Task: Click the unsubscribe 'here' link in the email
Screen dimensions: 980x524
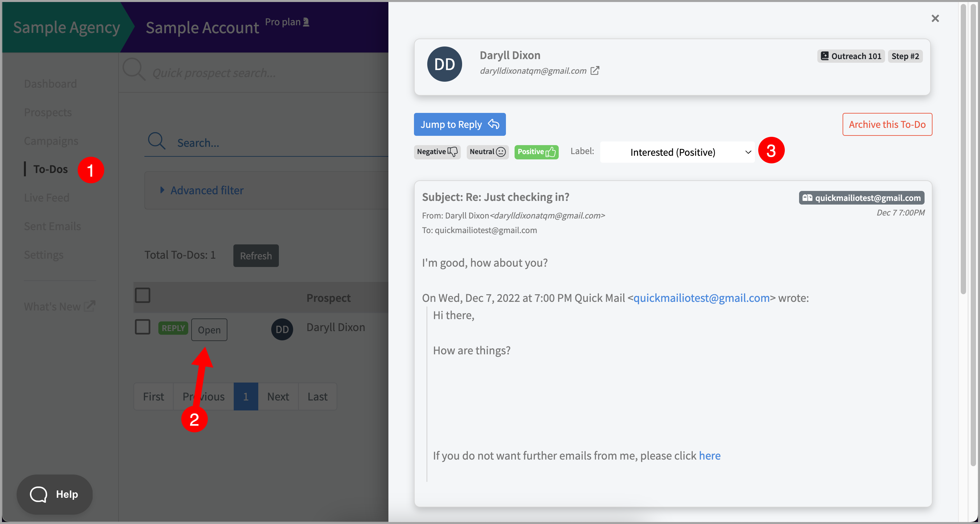Action: coord(709,456)
